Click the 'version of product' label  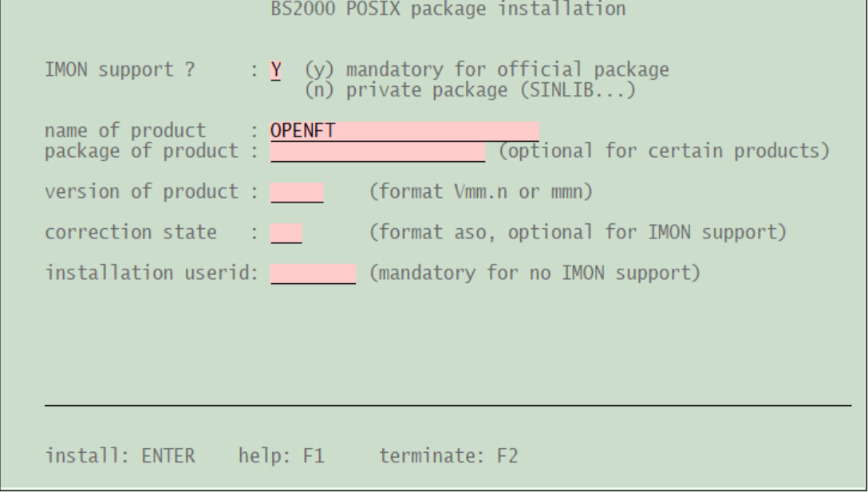(x=142, y=192)
